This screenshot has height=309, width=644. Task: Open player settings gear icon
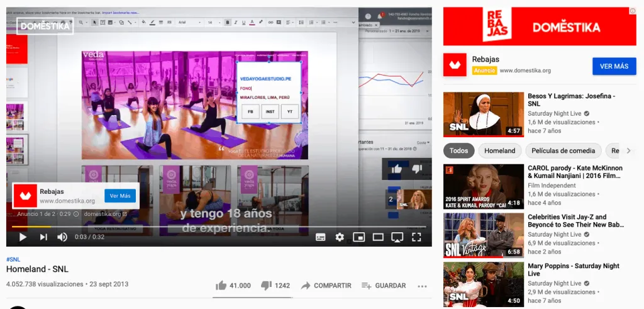tap(340, 237)
